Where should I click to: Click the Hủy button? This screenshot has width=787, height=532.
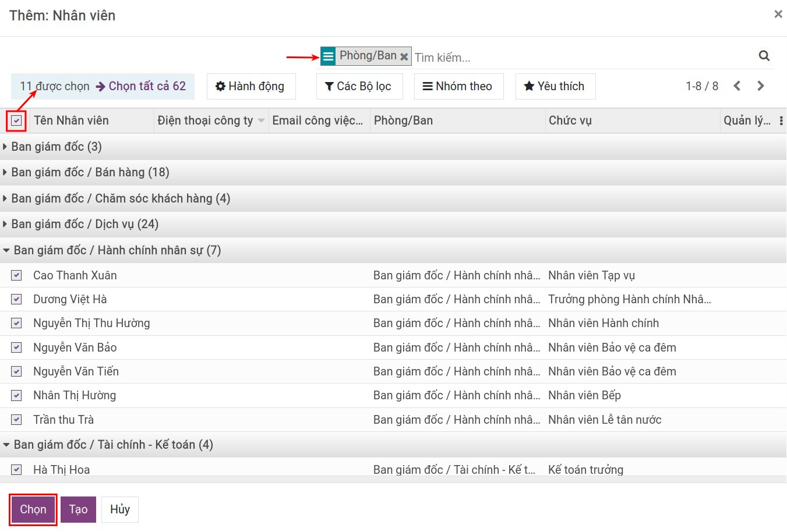[120, 509]
